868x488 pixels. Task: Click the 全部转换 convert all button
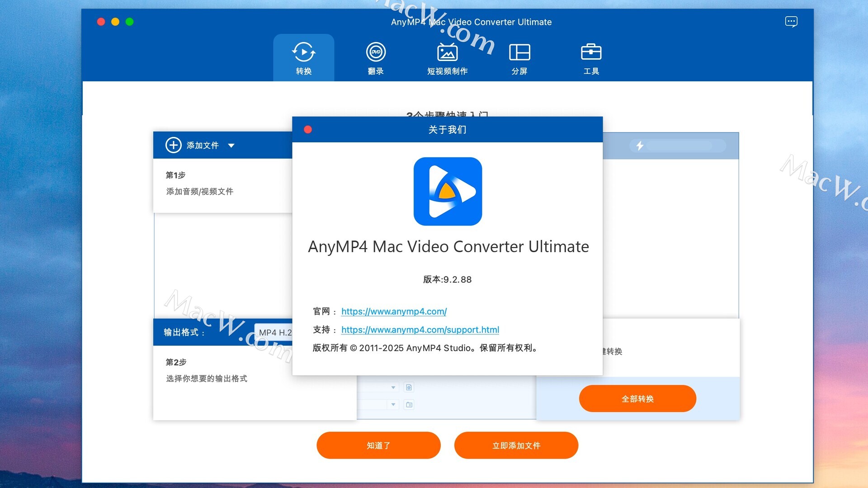pos(637,399)
